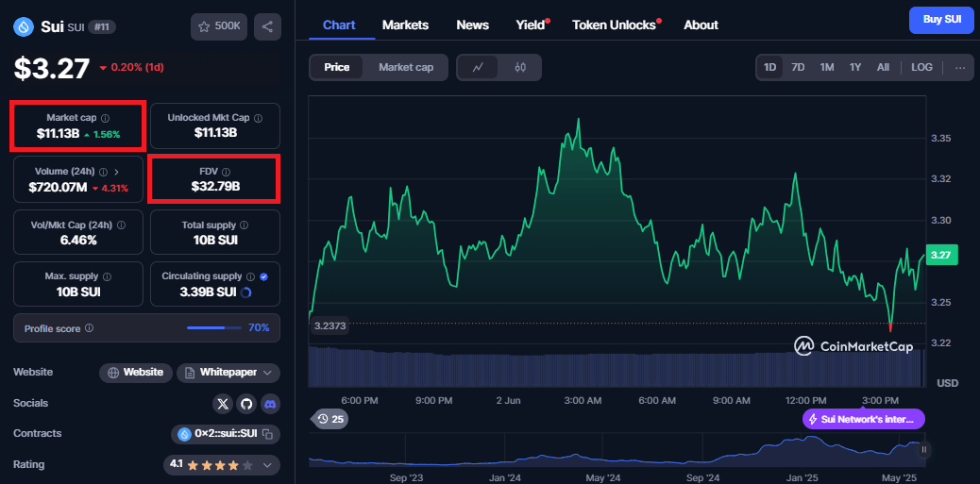Open the Discord social link
Image resolution: width=980 pixels, height=484 pixels.
(270, 403)
